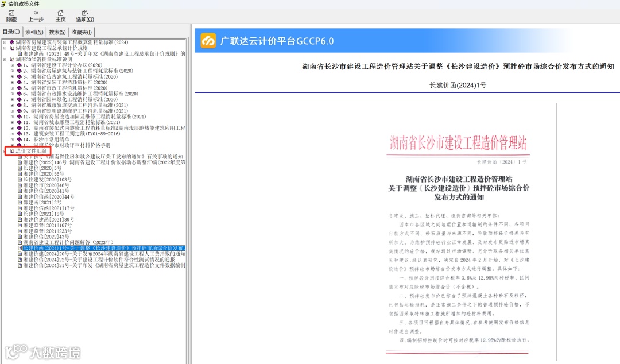The image size is (620, 364).
Task: Click page icon of 湘建价信函[2020]44号
Action: [x=20, y=196]
